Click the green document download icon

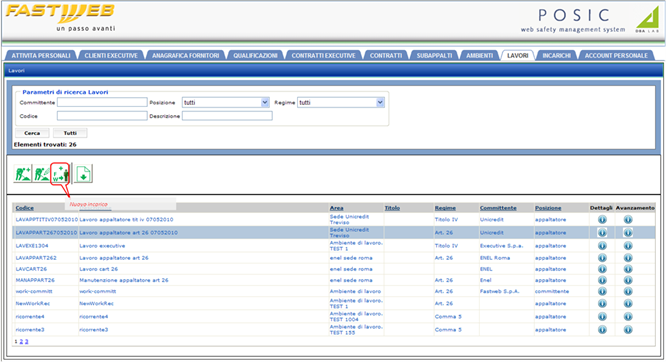point(83,174)
